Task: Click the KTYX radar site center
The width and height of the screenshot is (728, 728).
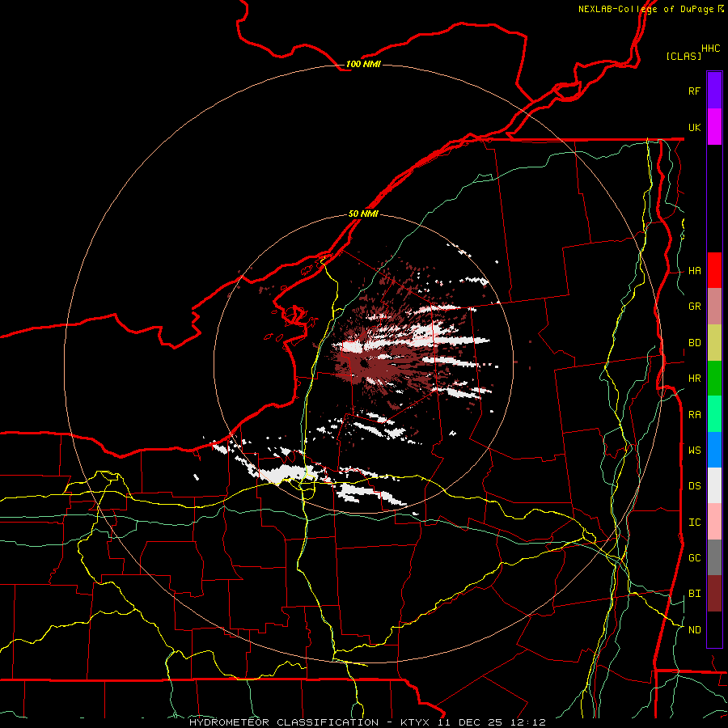Action: click(363, 364)
